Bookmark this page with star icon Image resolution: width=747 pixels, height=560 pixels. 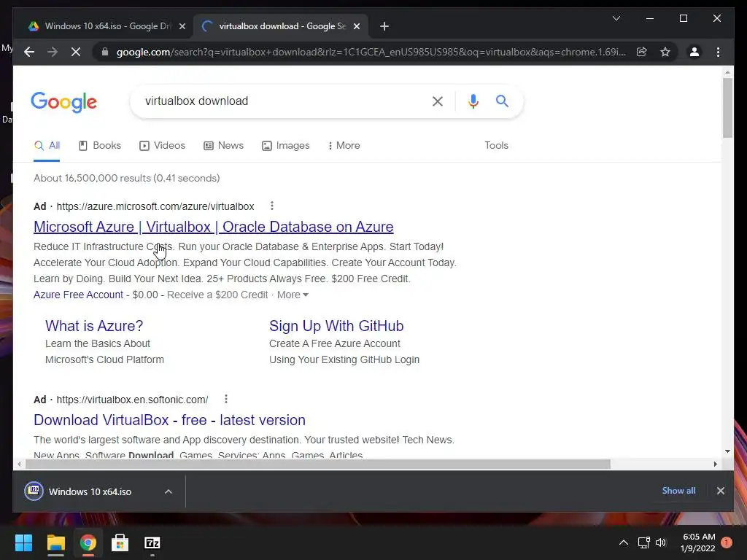(665, 52)
